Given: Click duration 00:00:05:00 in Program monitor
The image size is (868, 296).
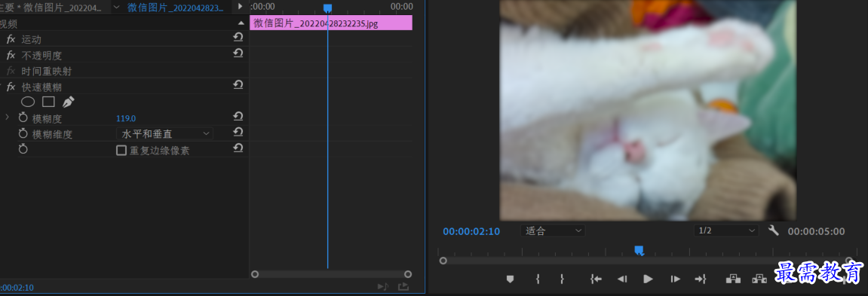Looking at the screenshot, I should click(817, 231).
